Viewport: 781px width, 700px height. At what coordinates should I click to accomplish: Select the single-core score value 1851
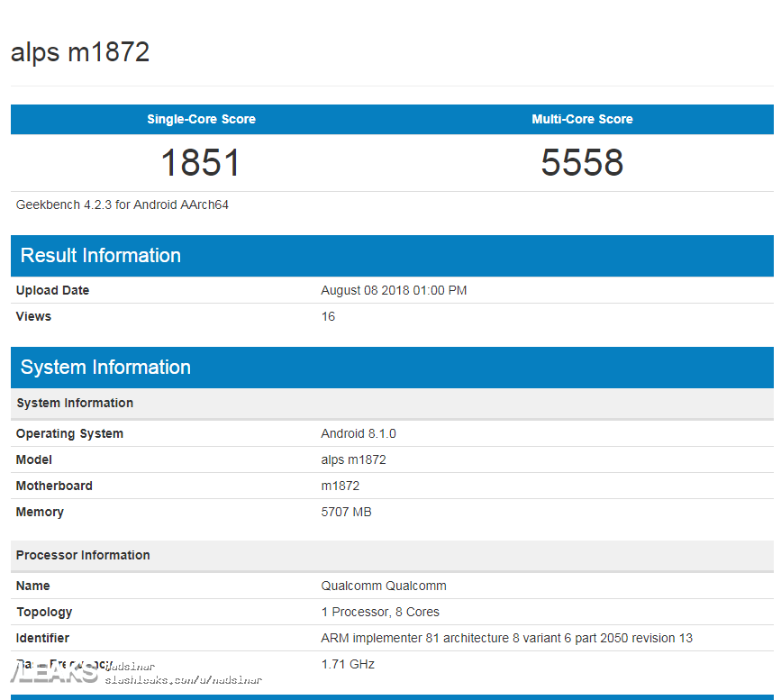pos(200,163)
